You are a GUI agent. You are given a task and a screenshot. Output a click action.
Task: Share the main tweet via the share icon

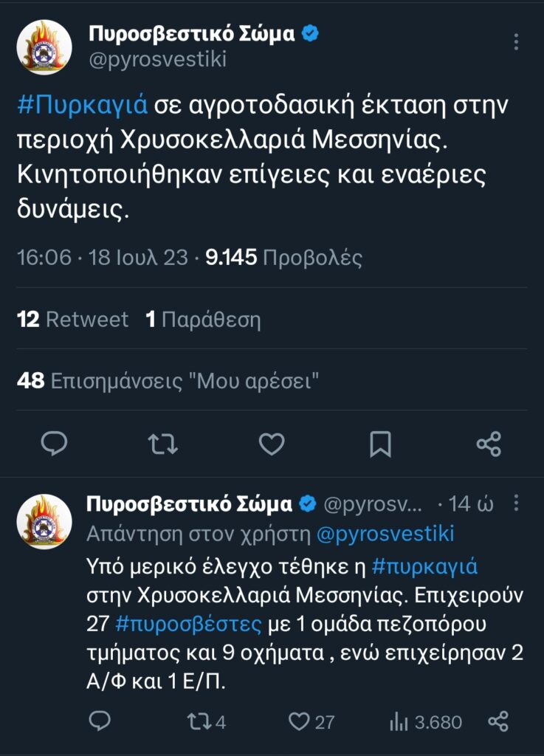(x=489, y=444)
